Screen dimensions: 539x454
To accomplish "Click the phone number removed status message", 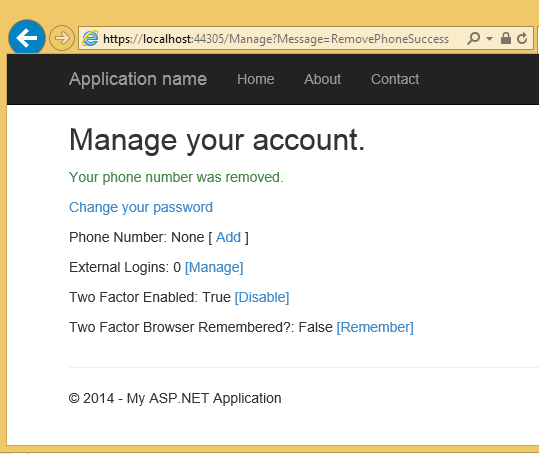I will (x=176, y=177).
